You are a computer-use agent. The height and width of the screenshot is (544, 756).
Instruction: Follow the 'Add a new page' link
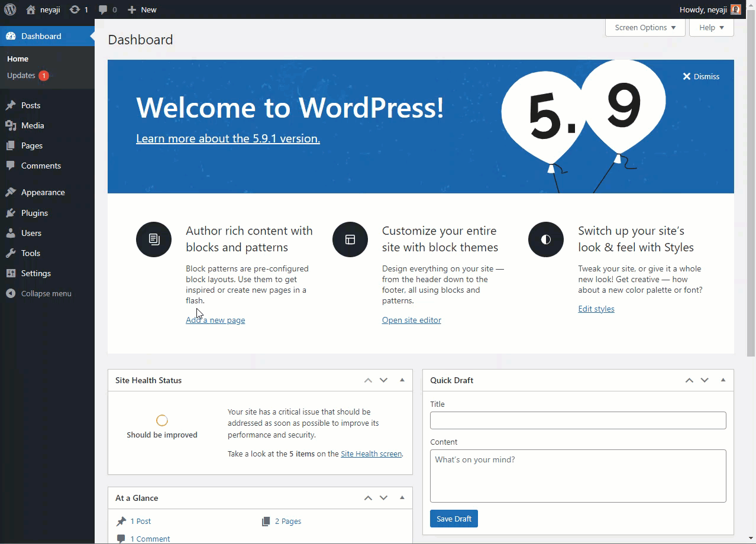point(215,320)
